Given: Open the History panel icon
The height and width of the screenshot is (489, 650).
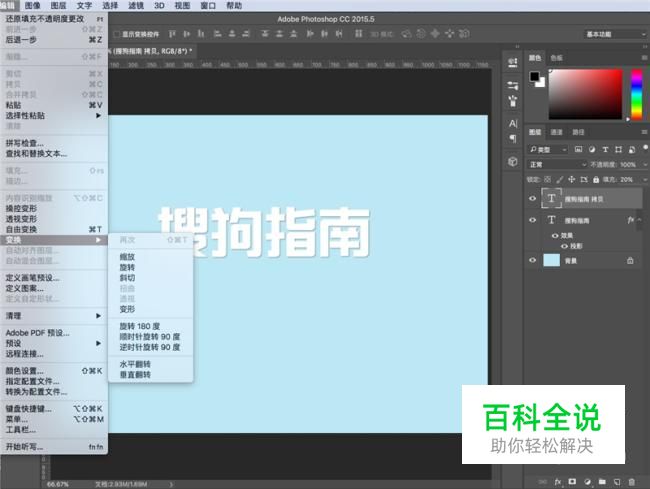Looking at the screenshot, I should 513,63.
